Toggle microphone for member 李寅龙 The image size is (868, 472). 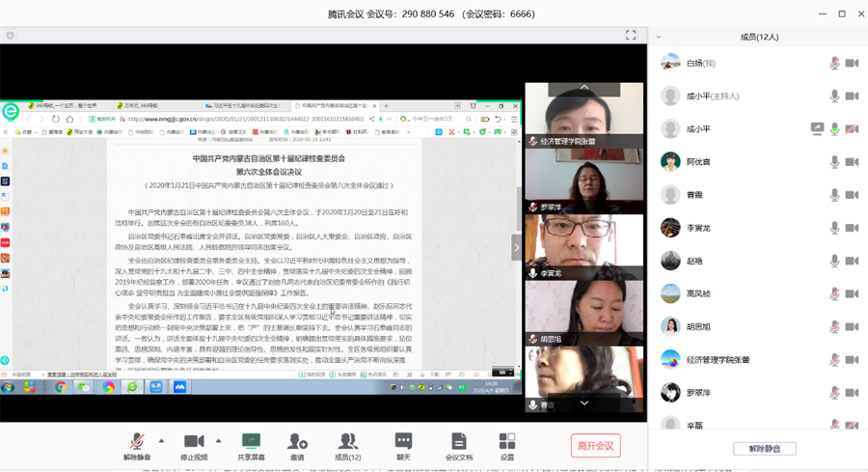(834, 228)
